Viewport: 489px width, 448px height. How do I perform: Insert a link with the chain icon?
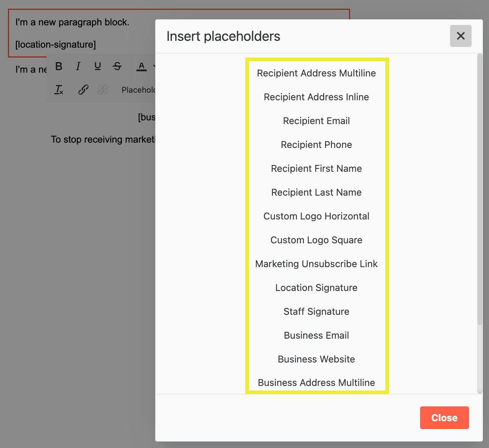[83, 90]
